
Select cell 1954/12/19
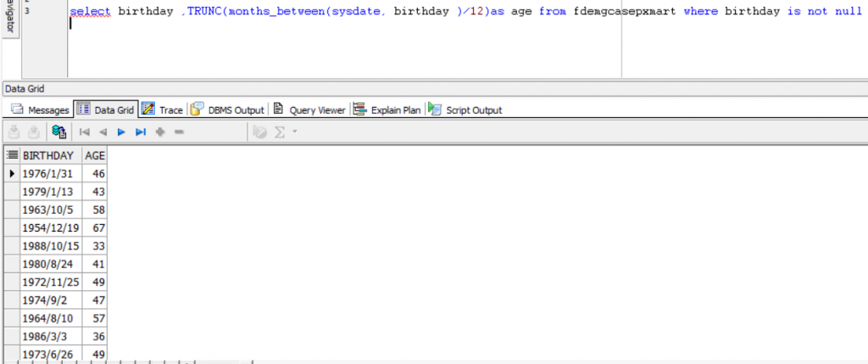coord(51,227)
